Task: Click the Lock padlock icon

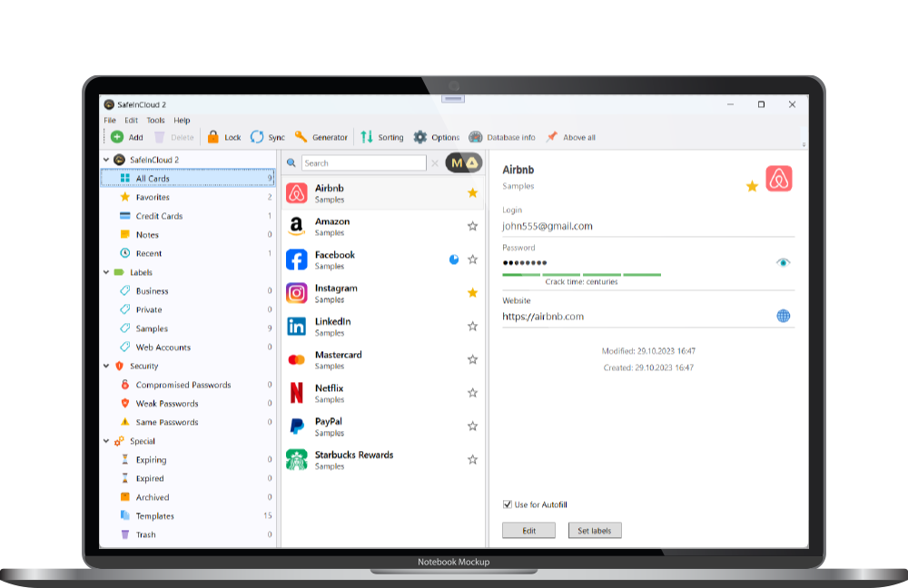Action: click(x=213, y=137)
